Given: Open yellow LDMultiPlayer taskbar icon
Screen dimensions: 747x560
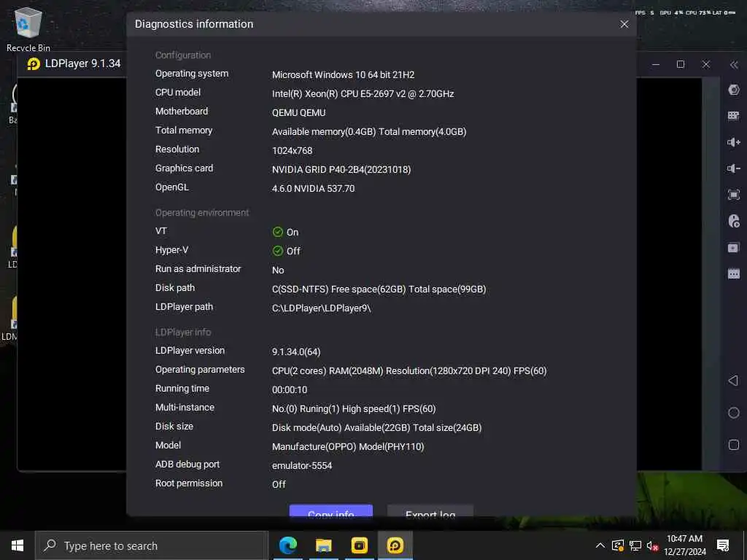Looking at the screenshot, I should [x=359, y=545].
